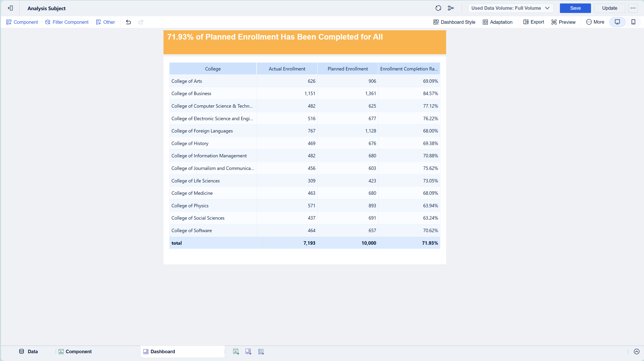Click the add analysis document icon
This screenshot has width=644, height=361.
coord(261,352)
